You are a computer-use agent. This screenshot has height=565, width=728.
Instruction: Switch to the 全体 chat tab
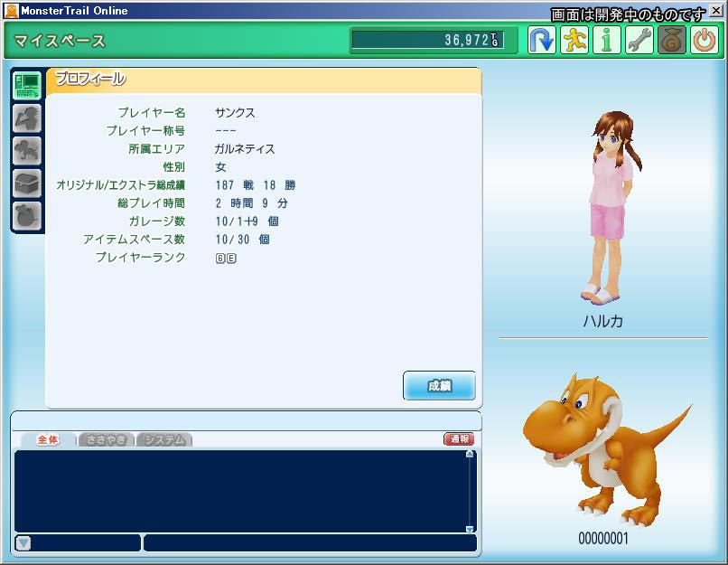point(48,439)
